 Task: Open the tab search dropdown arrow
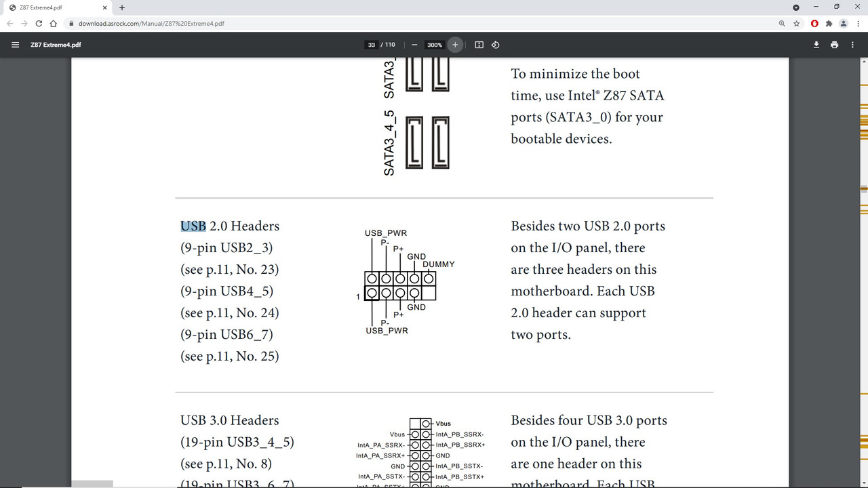(797, 7)
